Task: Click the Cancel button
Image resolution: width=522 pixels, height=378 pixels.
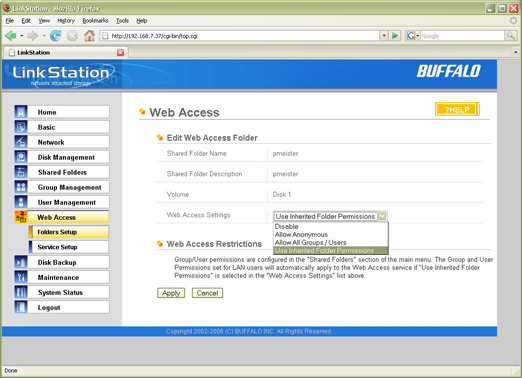Action: 207,293
